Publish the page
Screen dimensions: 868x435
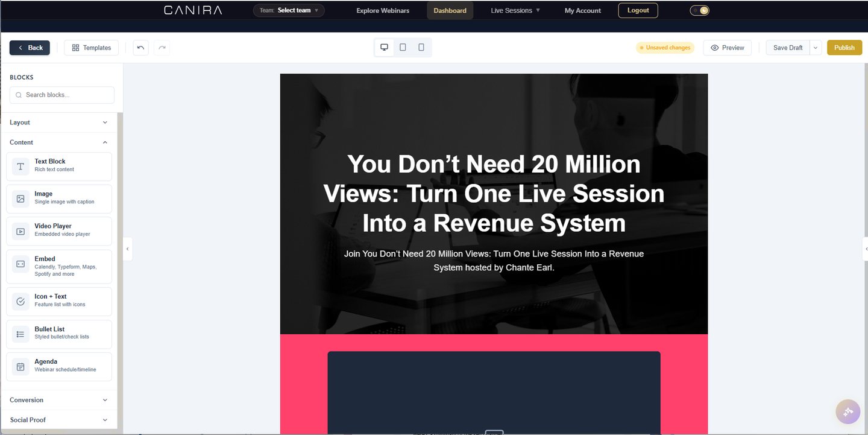point(844,48)
